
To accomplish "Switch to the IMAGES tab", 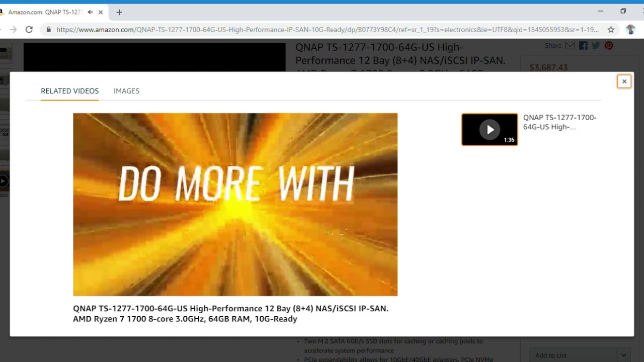I will 126,91.
